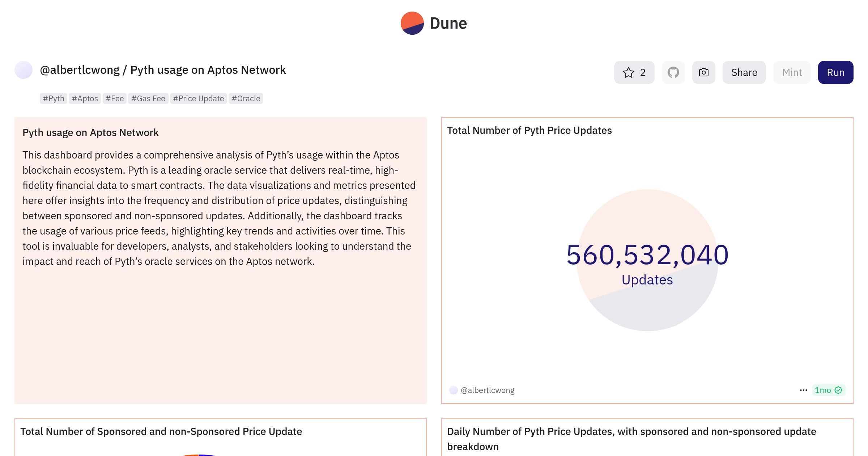The width and height of the screenshot is (868, 456).
Task: Click the small author avatar in chart footer
Action: [x=454, y=390]
